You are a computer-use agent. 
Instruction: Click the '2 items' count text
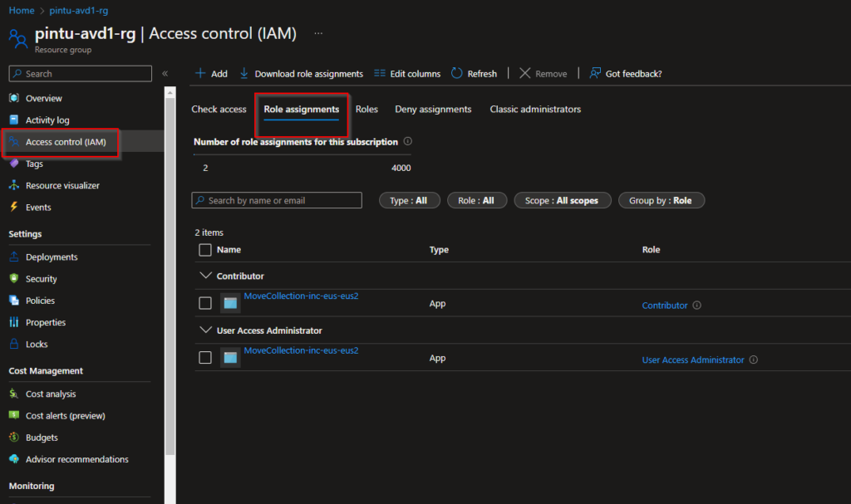pos(209,232)
